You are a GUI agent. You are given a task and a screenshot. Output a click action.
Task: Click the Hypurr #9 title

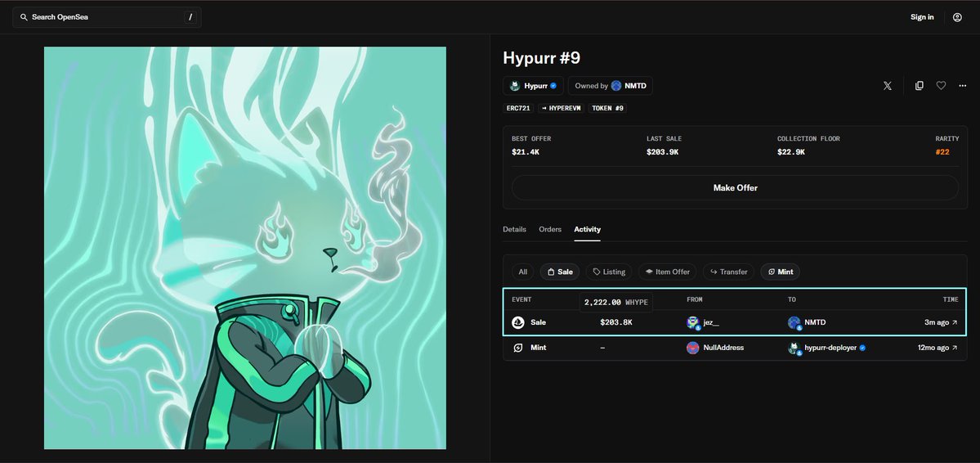541,58
